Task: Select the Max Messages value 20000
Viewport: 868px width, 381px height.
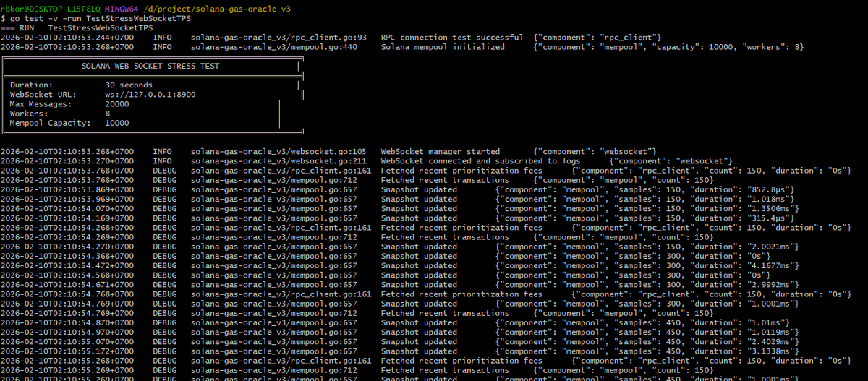Action: [x=117, y=104]
